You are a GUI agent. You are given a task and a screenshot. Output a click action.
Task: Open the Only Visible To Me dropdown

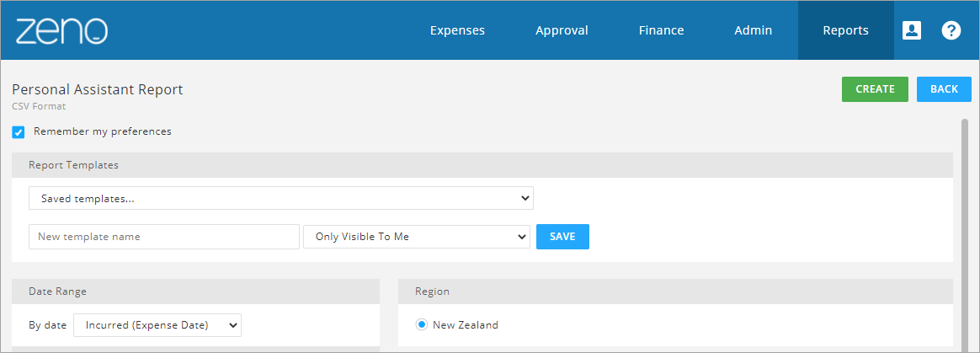(417, 237)
